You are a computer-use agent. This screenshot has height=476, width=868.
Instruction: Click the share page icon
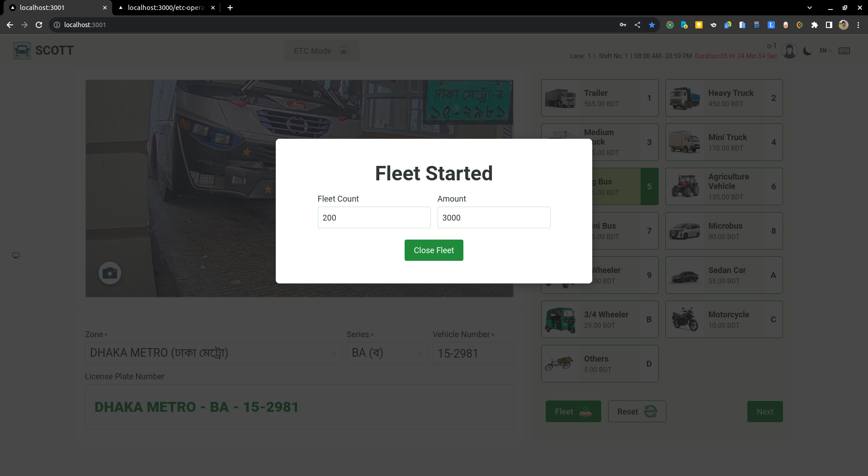(637, 25)
